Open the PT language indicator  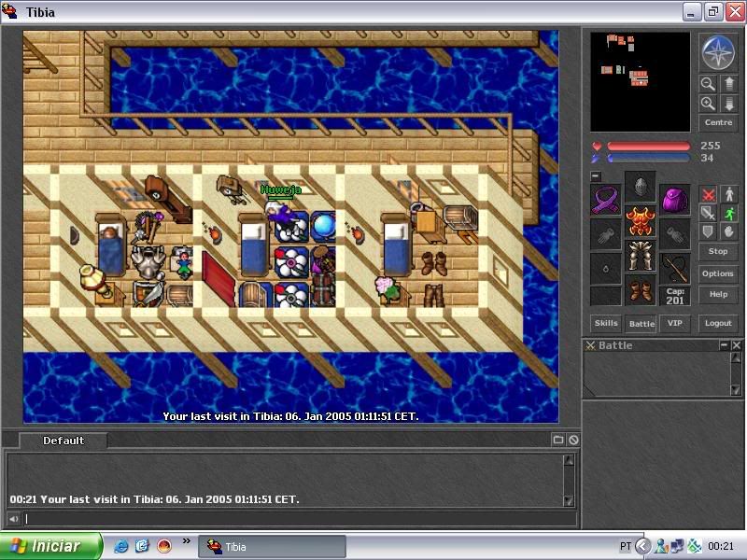(x=625, y=546)
